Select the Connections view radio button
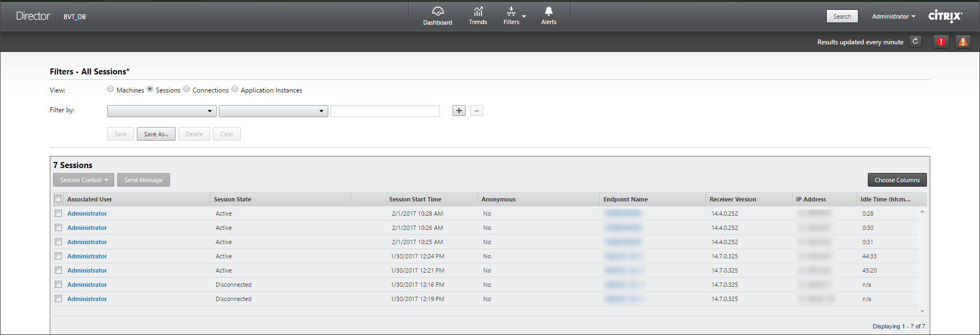This screenshot has height=335, width=980. [187, 89]
